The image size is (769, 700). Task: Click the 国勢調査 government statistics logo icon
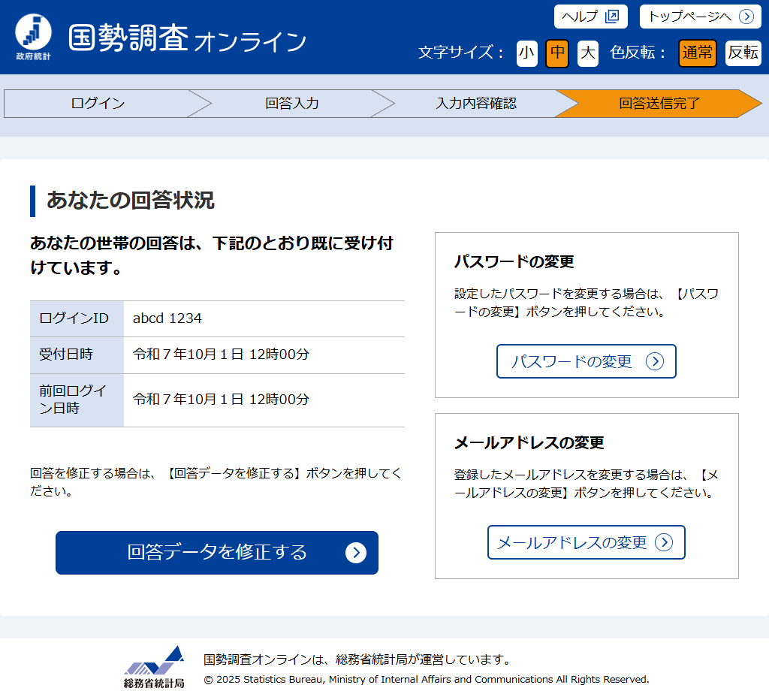[34, 37]
